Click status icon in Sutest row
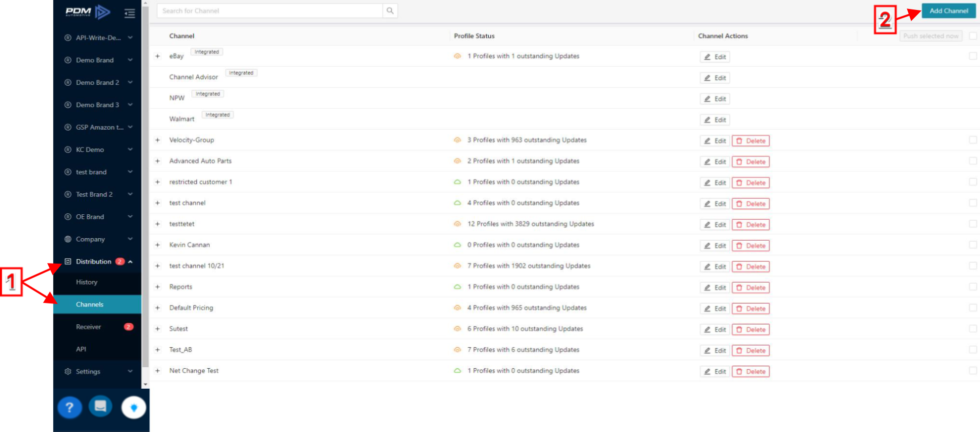The image size is (980, 432). [x=457, y=329]
